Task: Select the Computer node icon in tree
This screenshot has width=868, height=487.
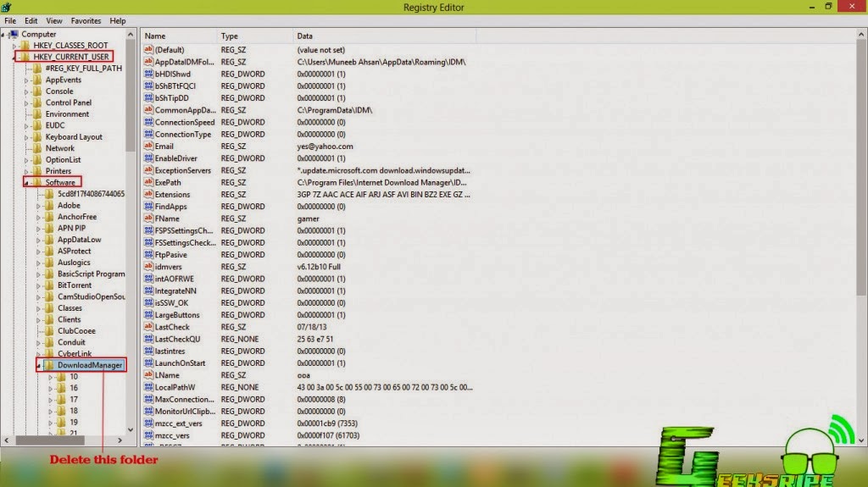Action: [x=14, y=35]
